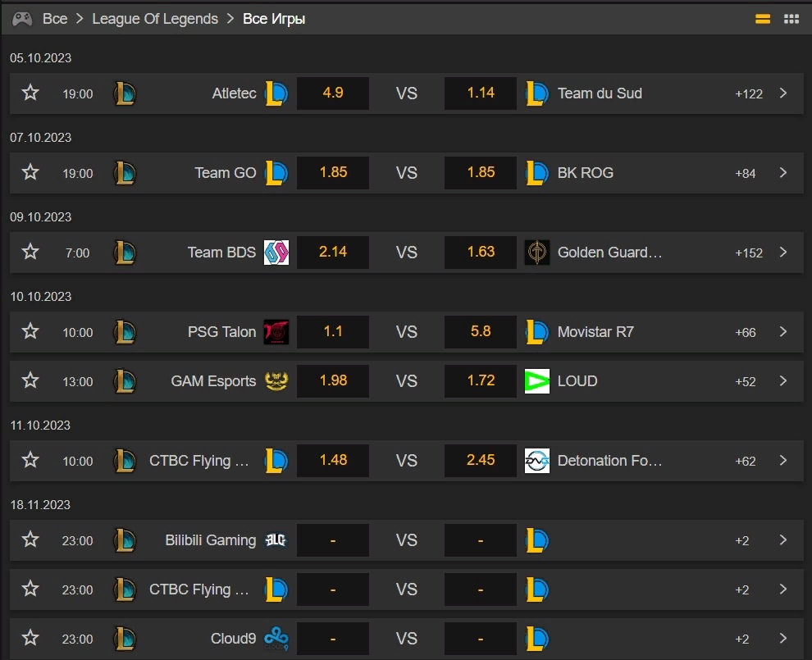Open PSG Talon match details chevron

783,332
